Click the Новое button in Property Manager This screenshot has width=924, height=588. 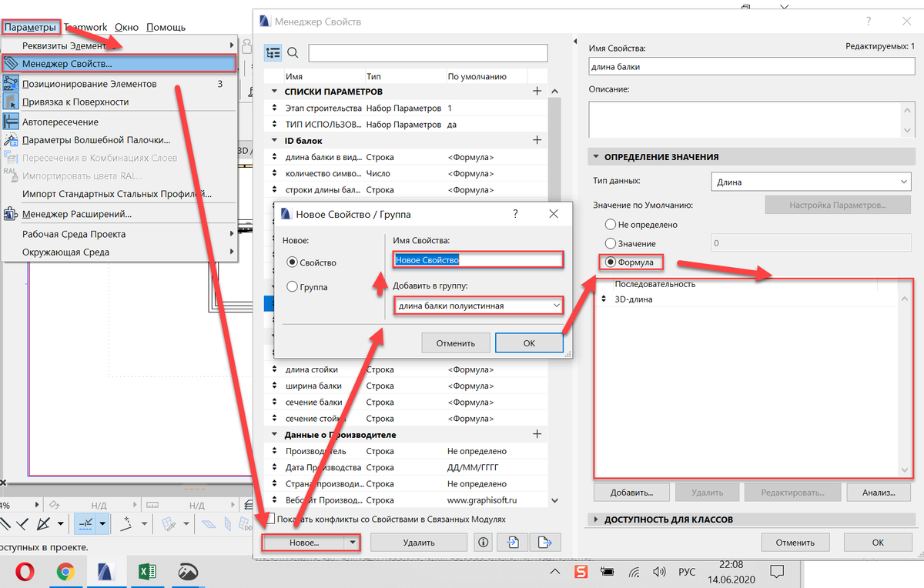304,542
